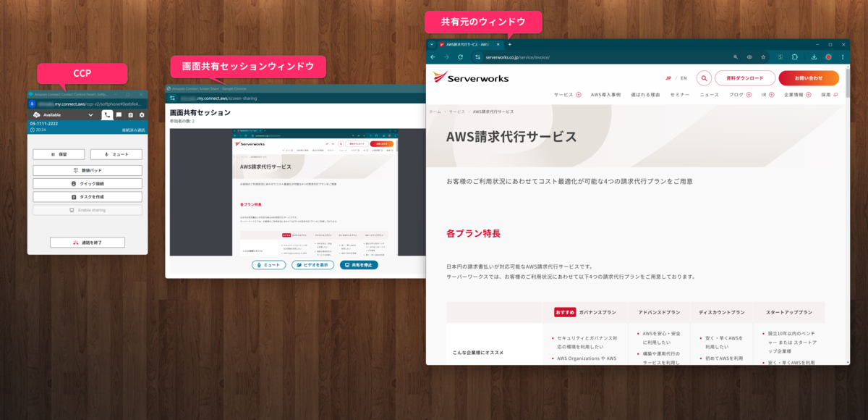The image size is (868, 420).
Task: Open AWS導入事例 in the navigation menu
Action: pos(605,95)
